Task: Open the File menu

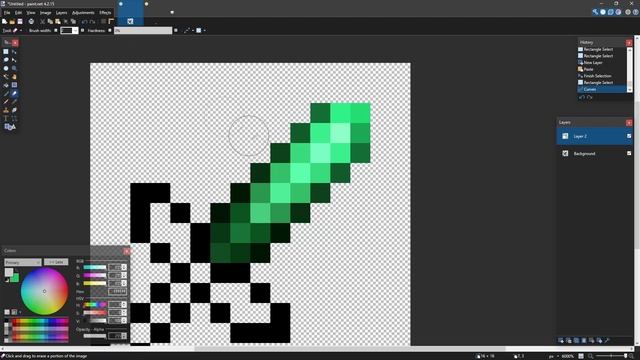Action: click(x=7, y=13)
